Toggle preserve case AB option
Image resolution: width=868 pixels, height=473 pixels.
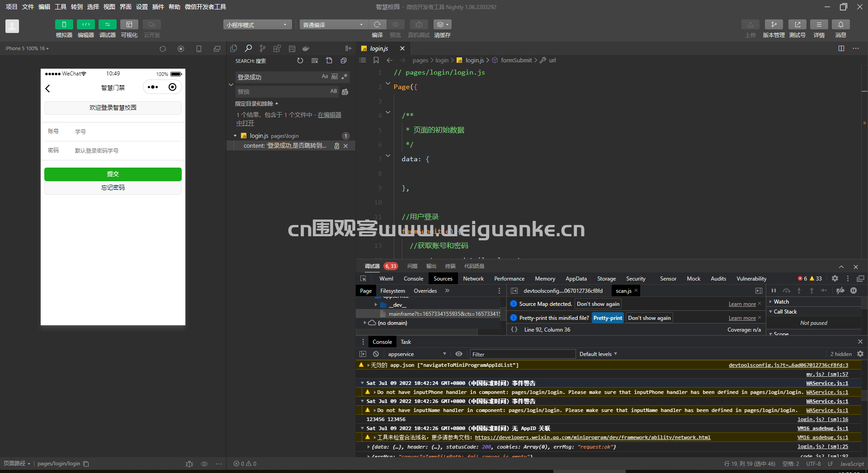click(x=334, y=91)
